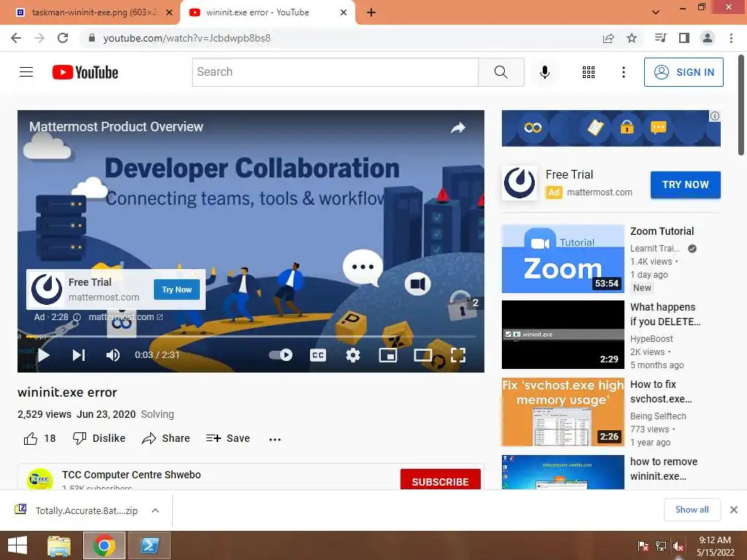Click the ad info circle icon
747x560 pixels.
[77, 317]
